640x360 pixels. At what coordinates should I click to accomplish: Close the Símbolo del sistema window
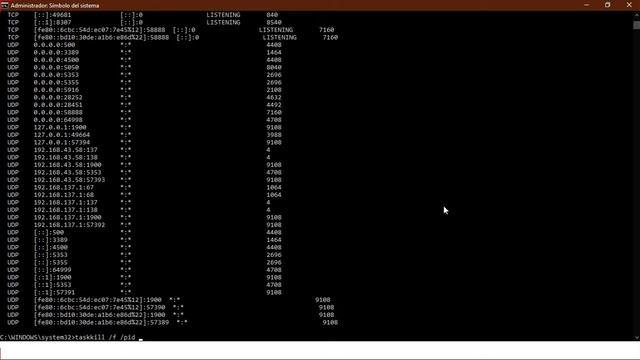pyautogui.click(x=629, y=5)
